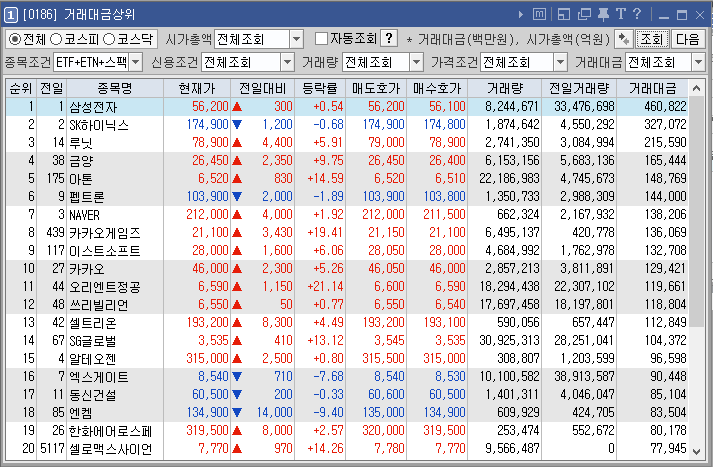Select the 코스닥 radio button

coord(109,40)
